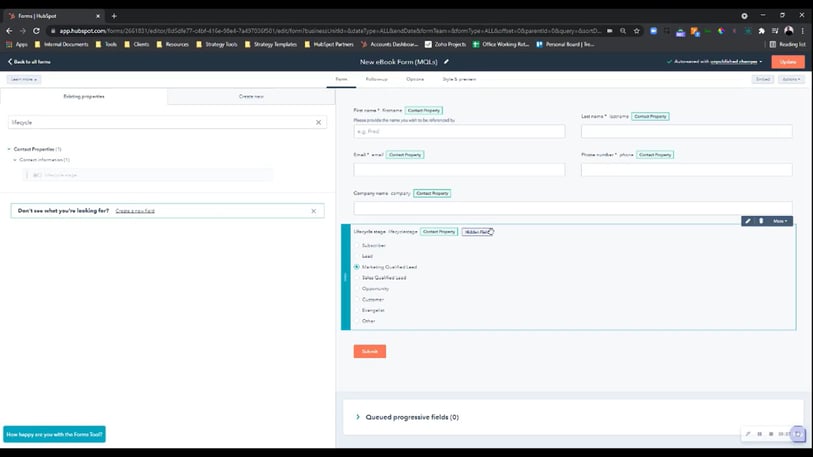Click the Phone number input field
This screenshot has height=457, width=813.
click(x=686, y=170)
